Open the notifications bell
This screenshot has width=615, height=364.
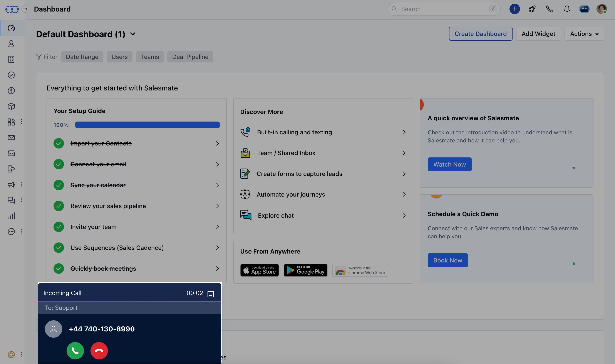(567, 9)
